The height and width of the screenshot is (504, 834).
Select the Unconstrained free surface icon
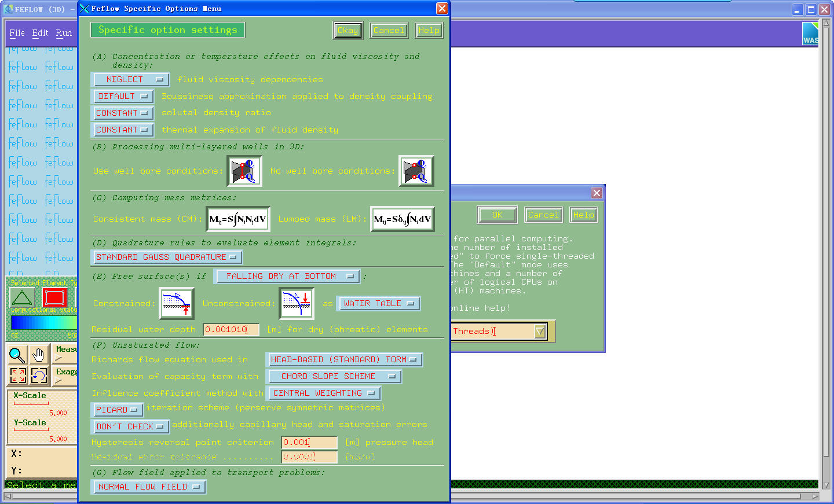point(297,304)
